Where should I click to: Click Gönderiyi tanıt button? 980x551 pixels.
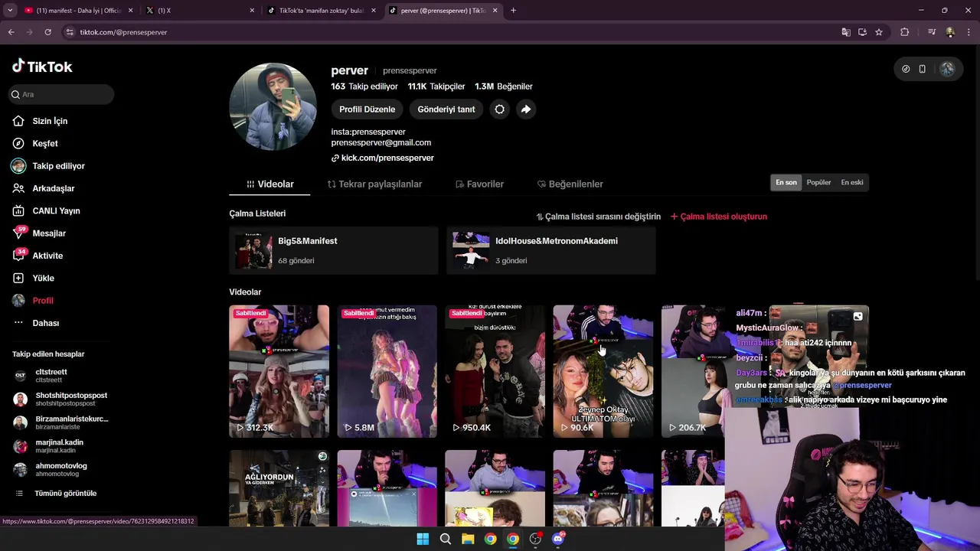pos(446,109)
